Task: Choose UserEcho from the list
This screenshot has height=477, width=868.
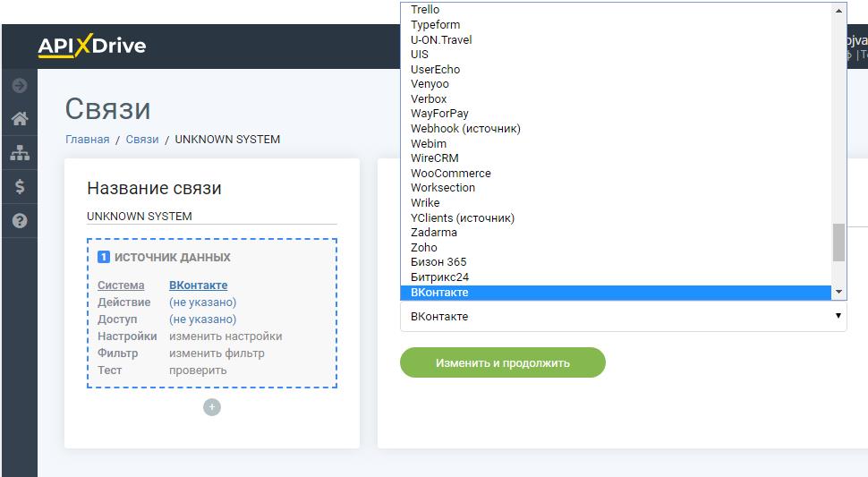Action: (616, 69)
